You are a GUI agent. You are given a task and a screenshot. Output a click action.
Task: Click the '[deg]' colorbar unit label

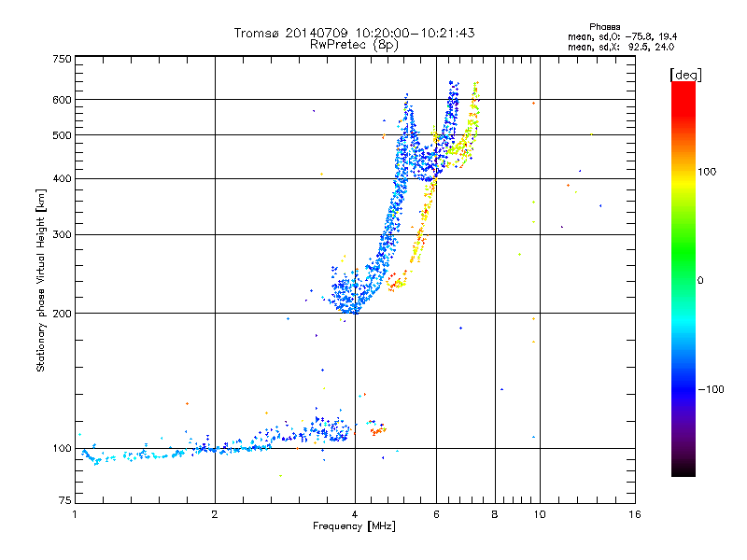click(685, 76)
